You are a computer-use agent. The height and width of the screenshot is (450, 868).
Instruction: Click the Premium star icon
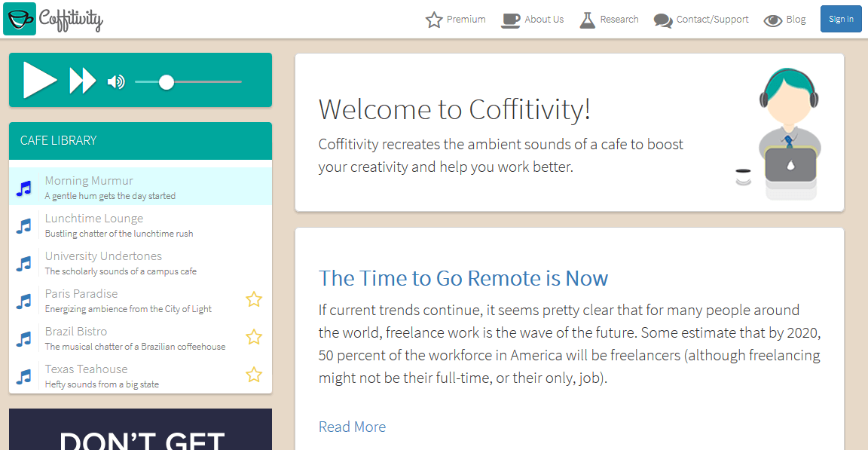point(434,20)
